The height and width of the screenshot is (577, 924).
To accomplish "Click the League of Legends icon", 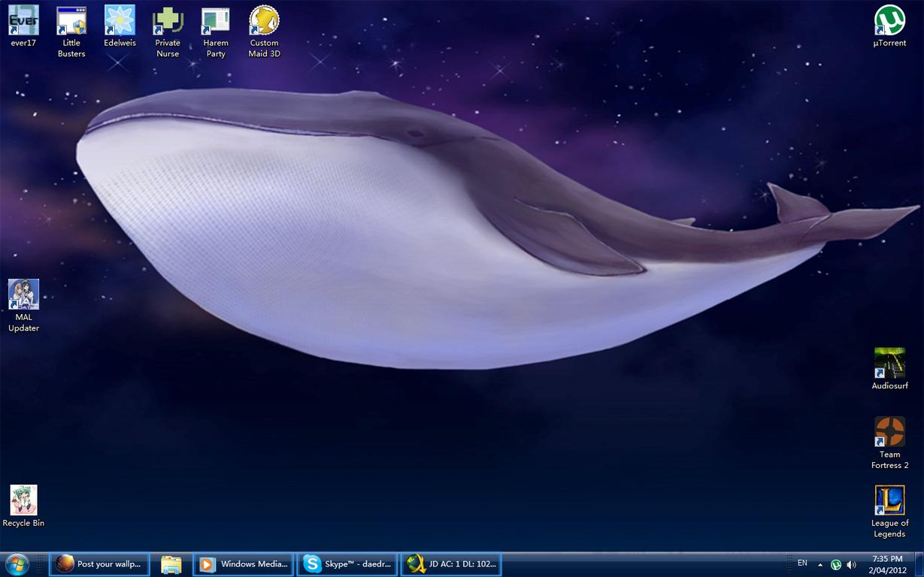I will point(889,501).
